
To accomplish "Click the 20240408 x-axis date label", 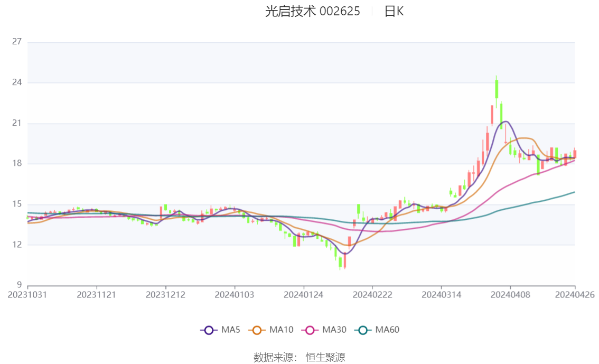I will point(510,295).
